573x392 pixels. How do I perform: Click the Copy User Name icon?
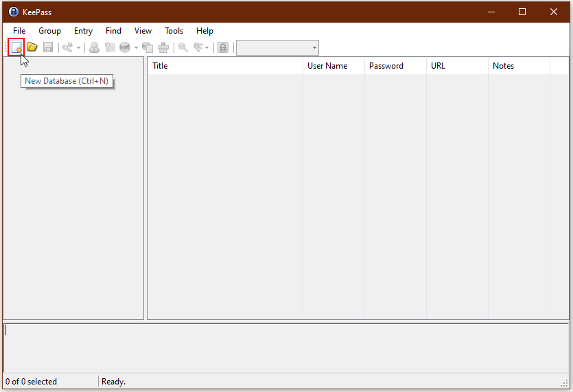click(94, 47)
